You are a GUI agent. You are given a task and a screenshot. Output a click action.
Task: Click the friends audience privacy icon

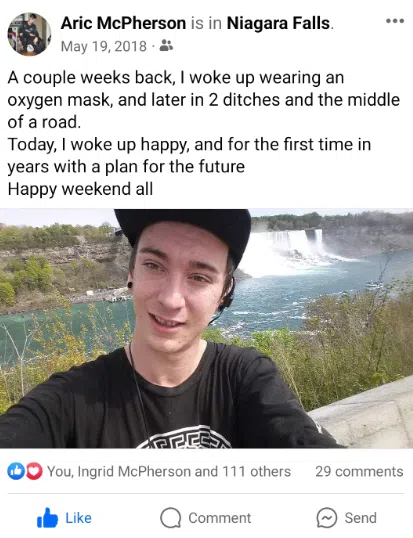[x=167, y=45]
